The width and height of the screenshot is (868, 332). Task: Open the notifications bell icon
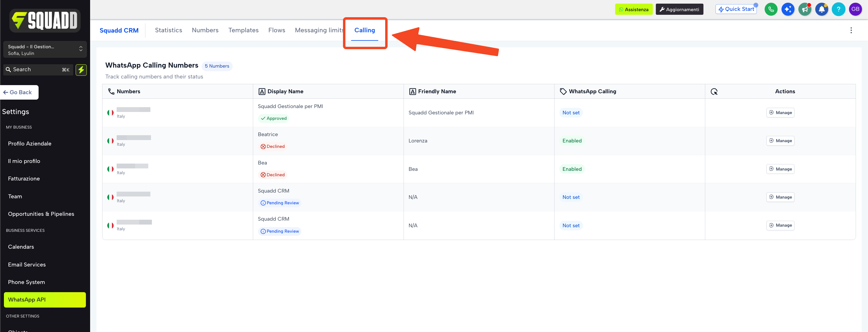coord(822,9)
